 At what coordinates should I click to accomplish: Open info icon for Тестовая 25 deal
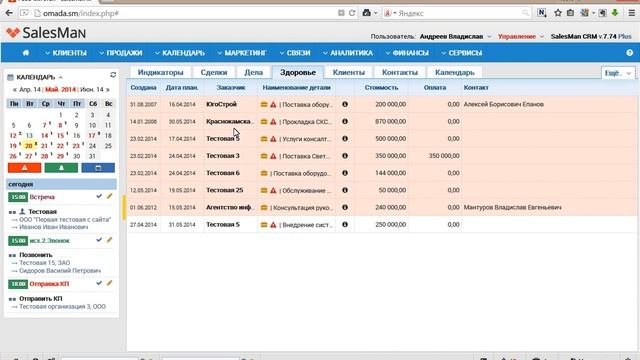[345, 190]
